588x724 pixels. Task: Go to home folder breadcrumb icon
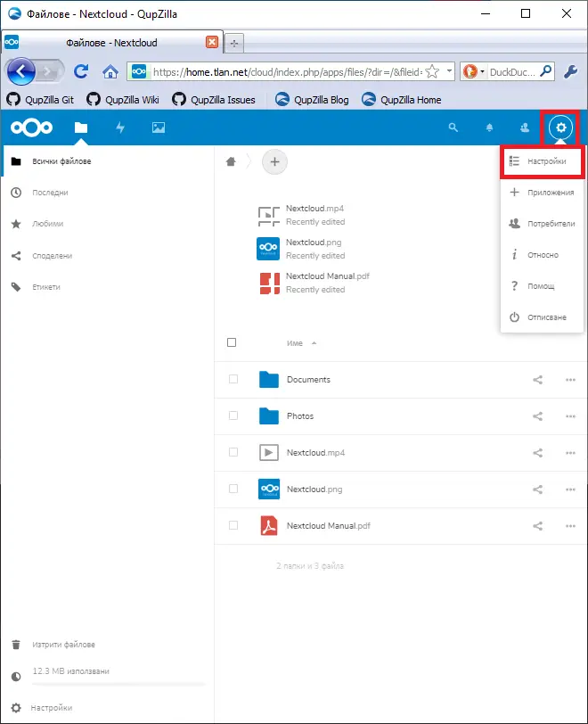[231, 161]
